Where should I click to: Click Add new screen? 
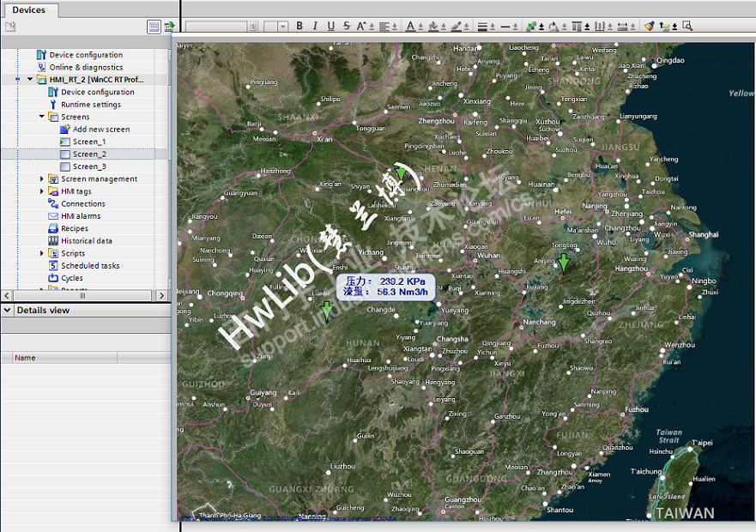coord(100,130)
